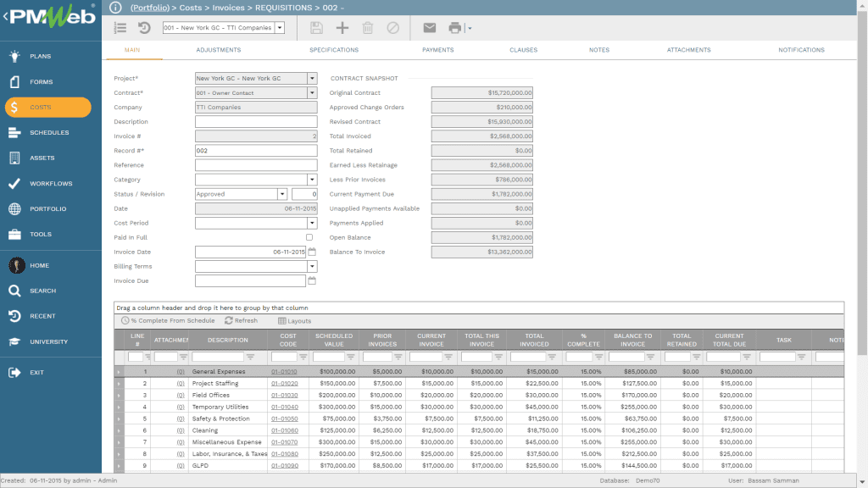Screen dimensions: 868x488
Task: Switch to the Payments tab
Action: click(x=438, y=50)
